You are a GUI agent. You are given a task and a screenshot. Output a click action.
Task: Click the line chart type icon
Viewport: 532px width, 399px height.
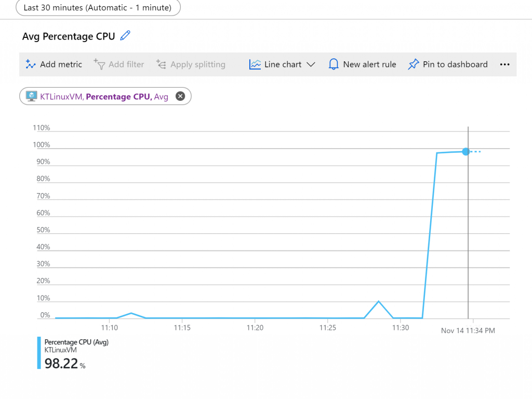coord(255,64)
